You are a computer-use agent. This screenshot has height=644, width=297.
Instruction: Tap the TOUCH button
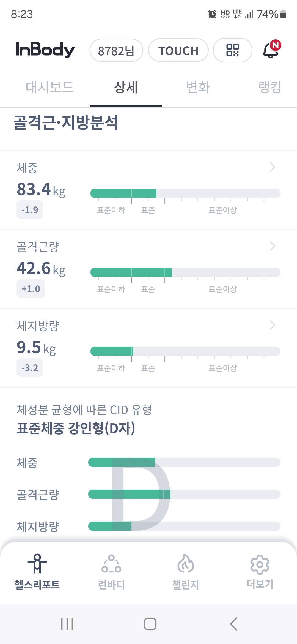coord(178,50)
